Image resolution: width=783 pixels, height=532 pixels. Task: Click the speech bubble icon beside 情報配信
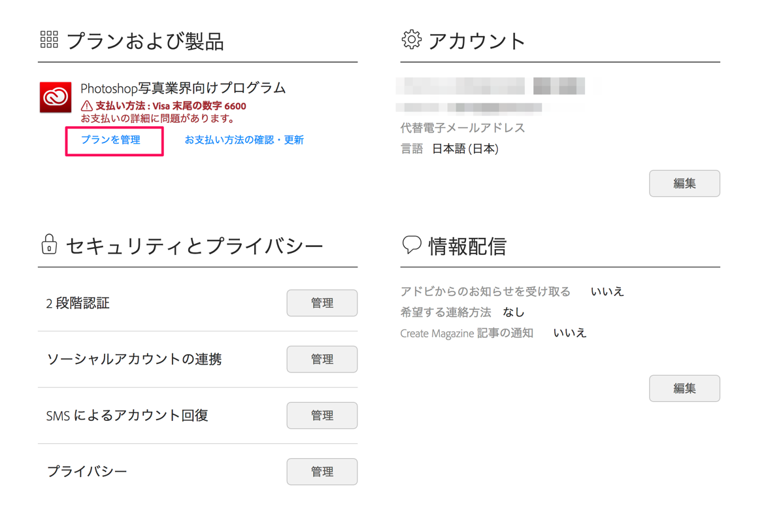[x=411, y=245]
